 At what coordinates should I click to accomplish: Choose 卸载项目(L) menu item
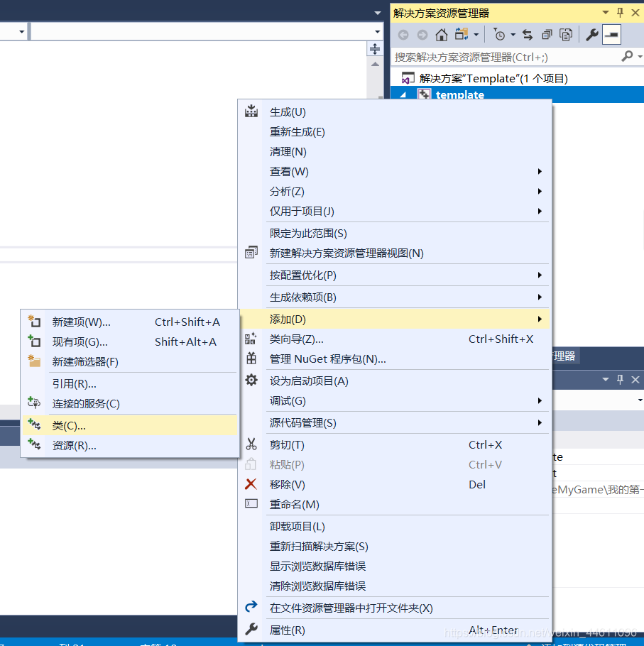[x=394, y=527]
